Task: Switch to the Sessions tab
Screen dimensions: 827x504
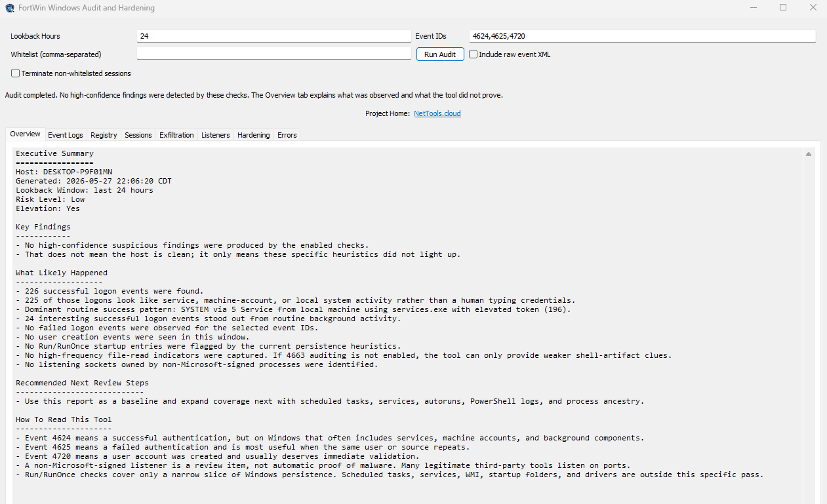Action: [x=138, y=135]
